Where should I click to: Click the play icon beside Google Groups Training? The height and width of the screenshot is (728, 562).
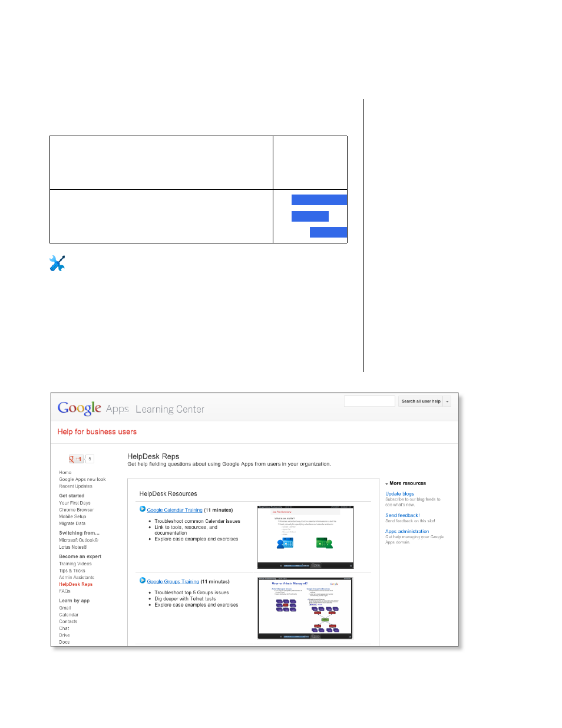tap(143, 580)
